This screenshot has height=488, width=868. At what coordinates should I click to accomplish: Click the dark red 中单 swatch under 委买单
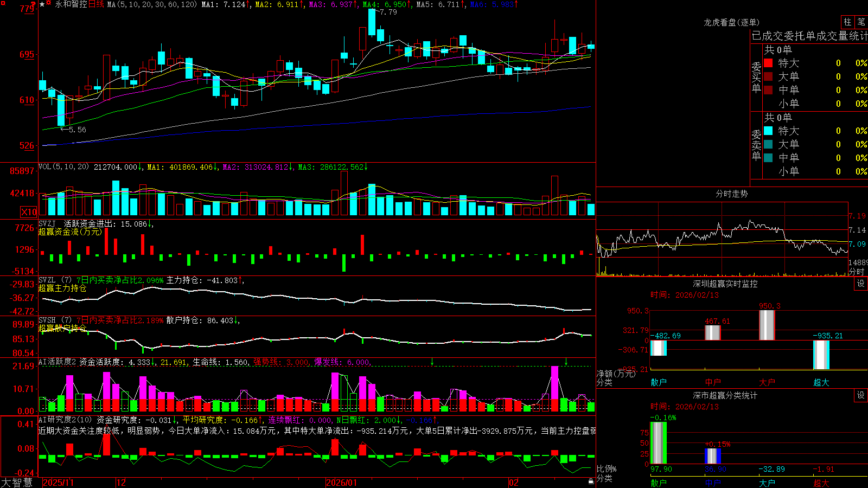click(x=768, y=90)
